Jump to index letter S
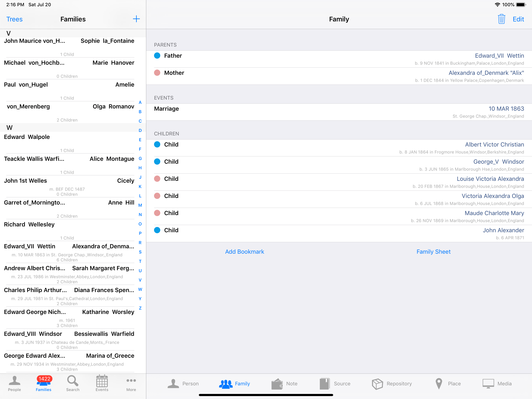 tap(140, 252)
